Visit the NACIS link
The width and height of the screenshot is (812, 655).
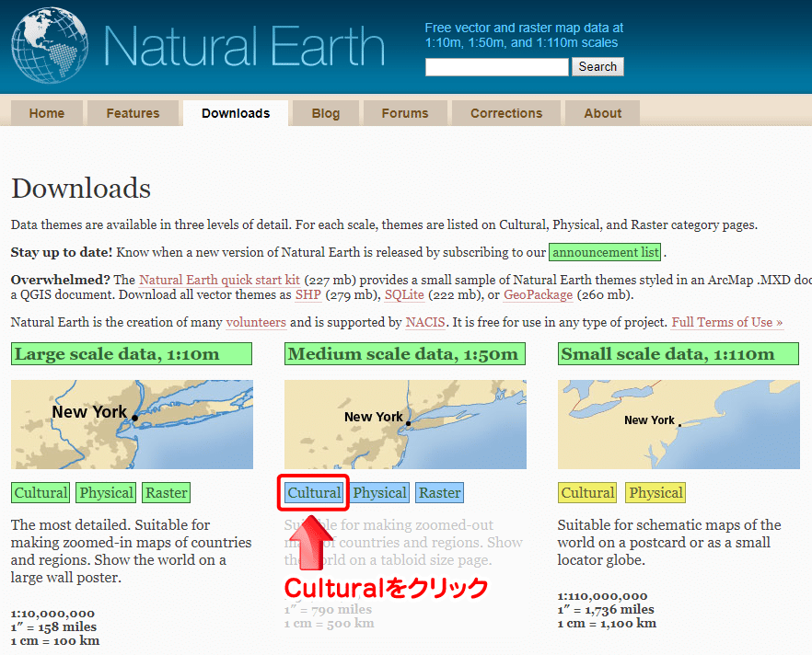pos(425,322)
